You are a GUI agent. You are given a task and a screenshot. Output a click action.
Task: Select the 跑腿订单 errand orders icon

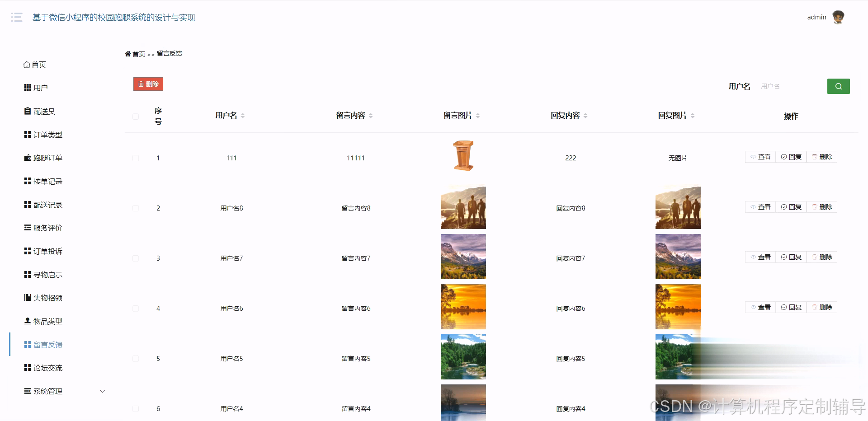click(27, 158)
